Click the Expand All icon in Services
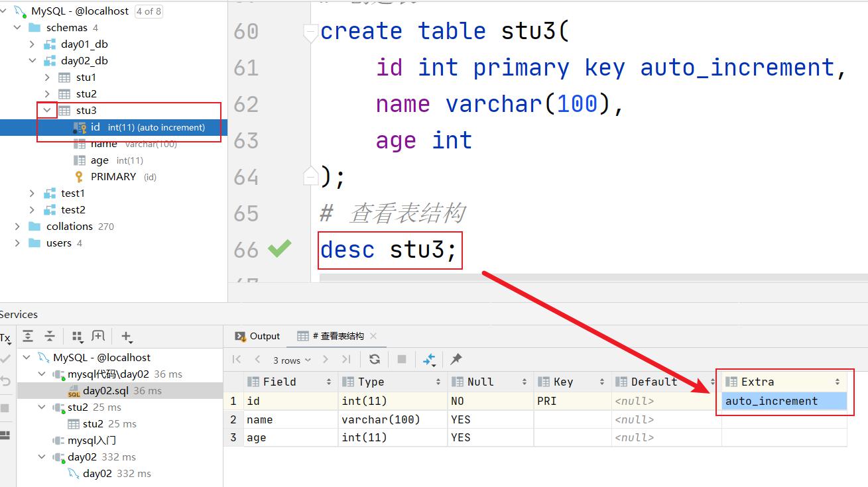 (28, 337)
